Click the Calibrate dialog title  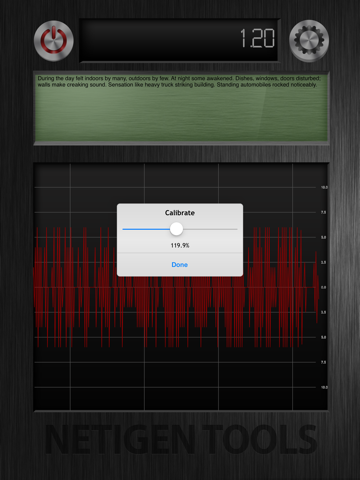pyautogui.click(x=180, y=213)
